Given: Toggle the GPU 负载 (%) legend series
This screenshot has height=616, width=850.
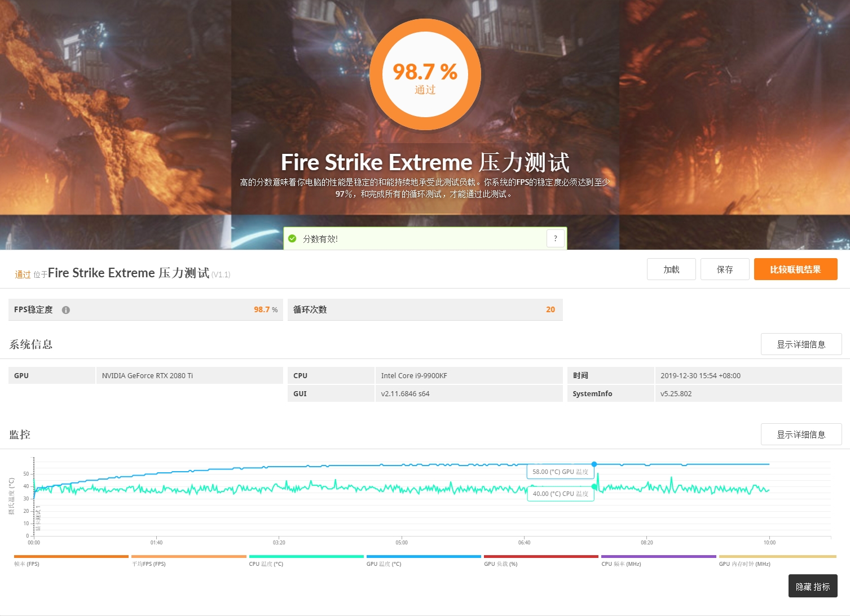Looking at the screenshot, I should (541, 560).
